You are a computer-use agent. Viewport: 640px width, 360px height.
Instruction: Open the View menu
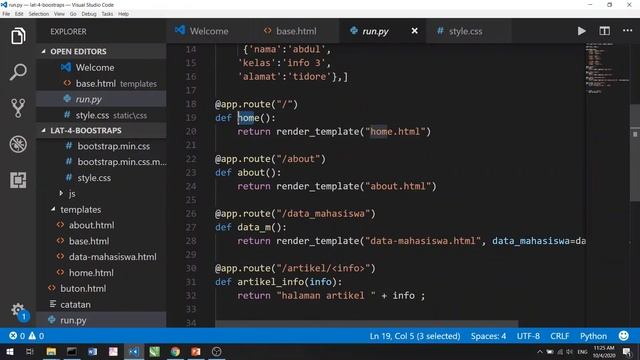pos(59,14)
